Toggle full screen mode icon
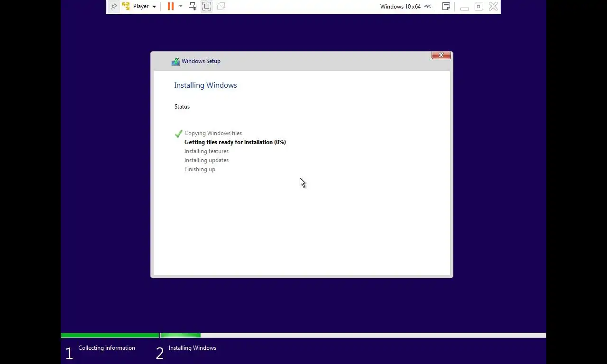 point(207,6)
